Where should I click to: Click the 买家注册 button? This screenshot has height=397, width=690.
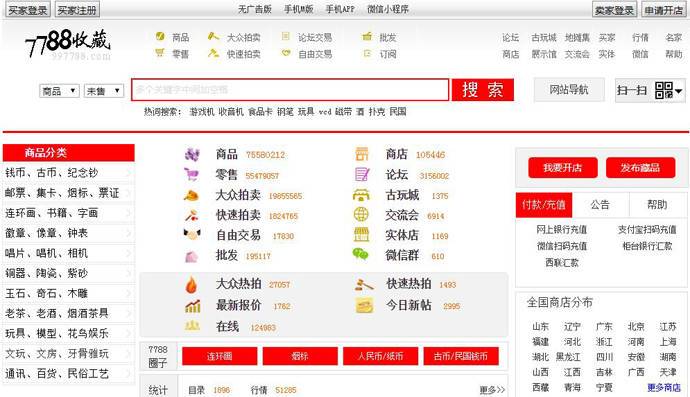coord(77,10)
